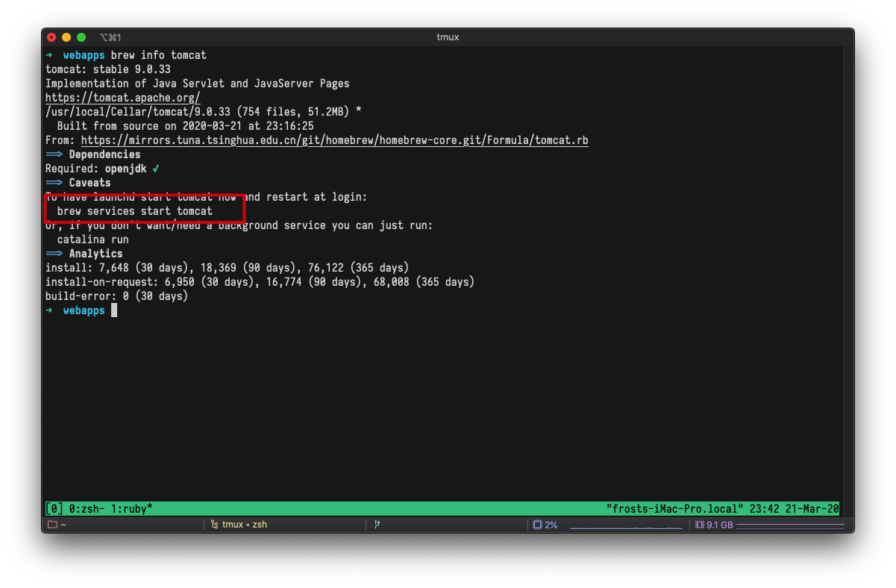Screen dimensions: 896x588
Task: Click the terminal cursor at the last prompt
Action: coord(114,310)
